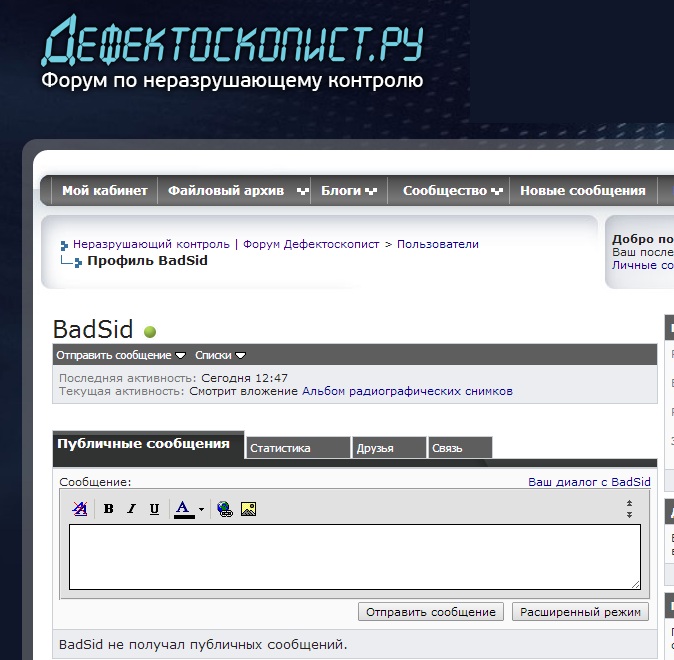This screenshot has height=660, width=674.
Task: Open the Блоги menu
Action: (x=340, y=190)
